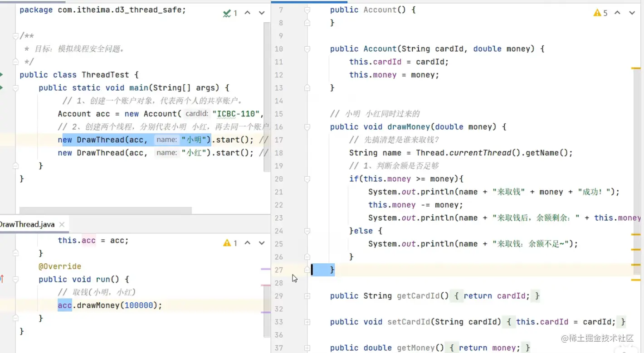Click run gutter arrow beside main method
The width and height of the screenshot is (644, 353).
coord(1,87)
